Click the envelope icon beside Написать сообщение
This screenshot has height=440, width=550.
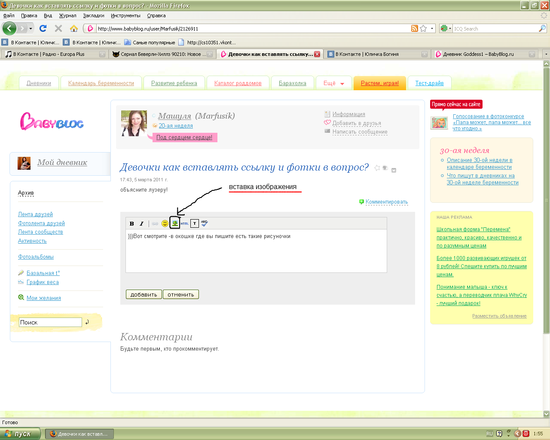tap(327, 131)
